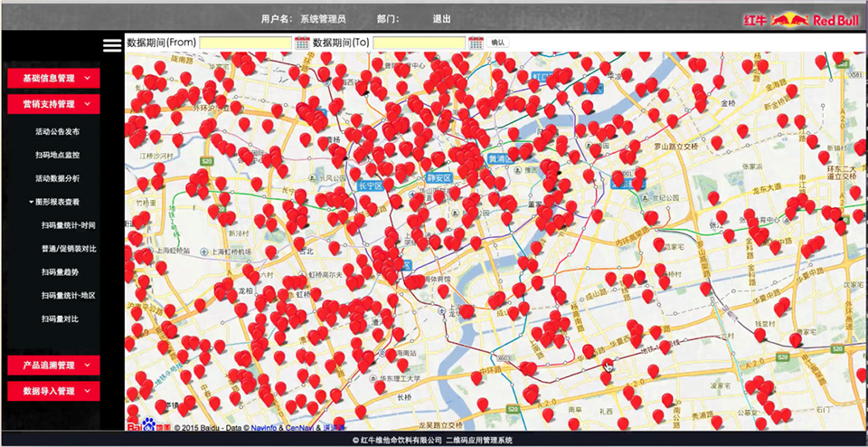Focus the 数据期间(From) date field
The width and height of the screenshot is (868, 447).
[245, 43]
